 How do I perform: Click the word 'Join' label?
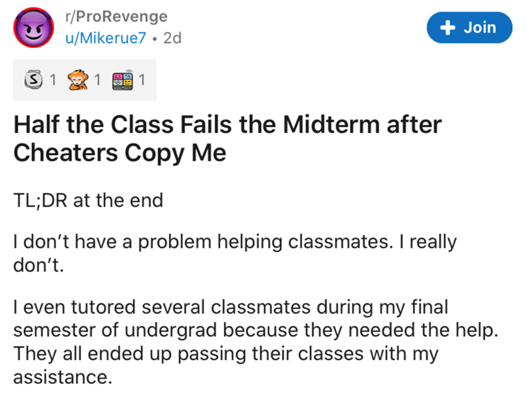pos(479,27)
